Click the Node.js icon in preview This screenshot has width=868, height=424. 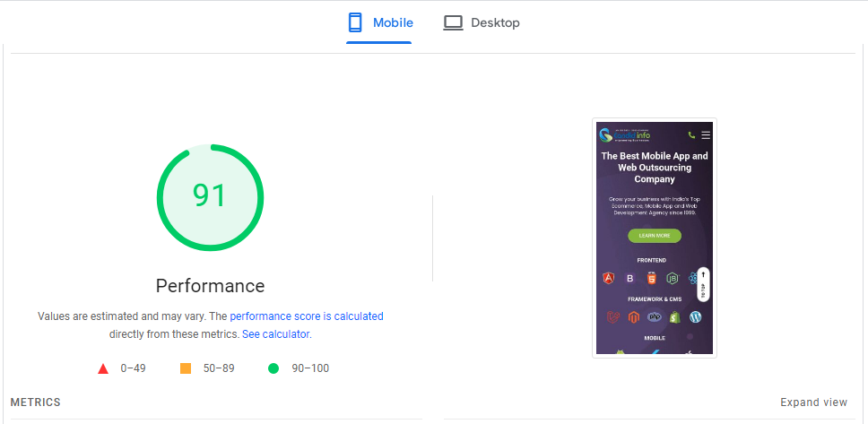click(x=673, y=279)
